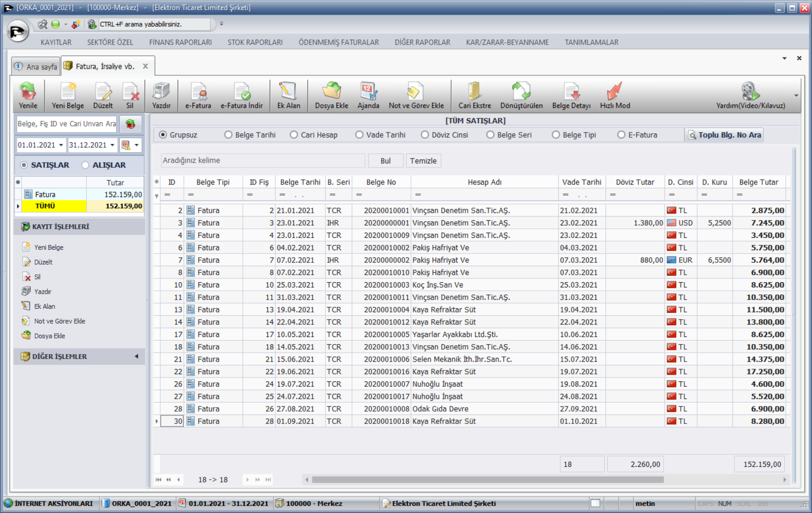The image size is (812, 513).
Task: Click the Orka application logo button
Action: tap(18, 31)
